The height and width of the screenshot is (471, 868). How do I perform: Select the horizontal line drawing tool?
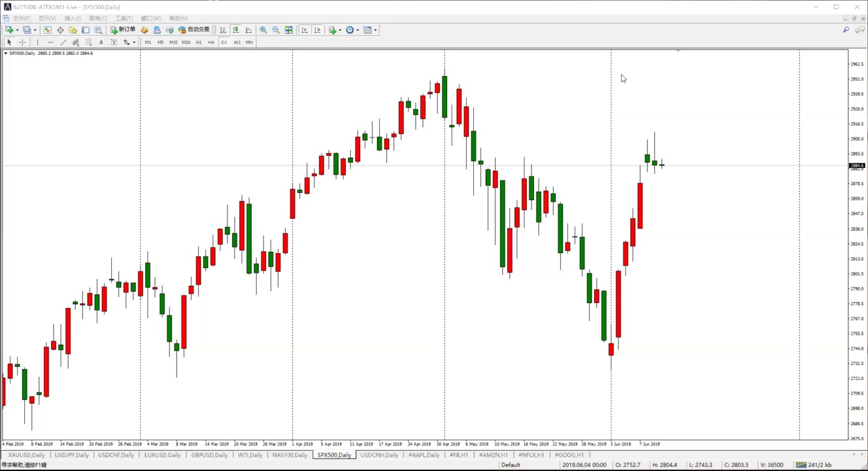50,43
